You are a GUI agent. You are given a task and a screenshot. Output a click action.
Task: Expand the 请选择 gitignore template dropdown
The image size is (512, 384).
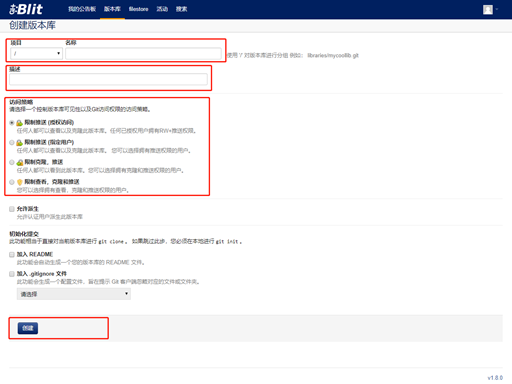pos(74,294)
